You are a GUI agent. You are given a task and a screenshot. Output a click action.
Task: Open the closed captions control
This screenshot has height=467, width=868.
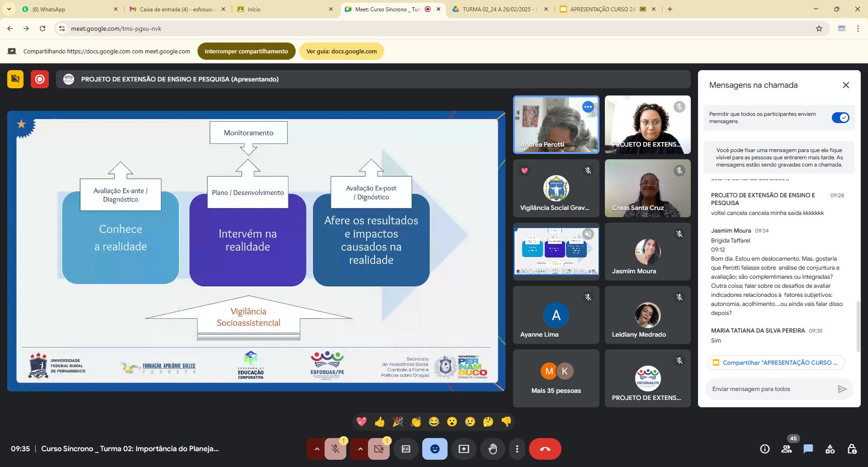tap(406, 449)
